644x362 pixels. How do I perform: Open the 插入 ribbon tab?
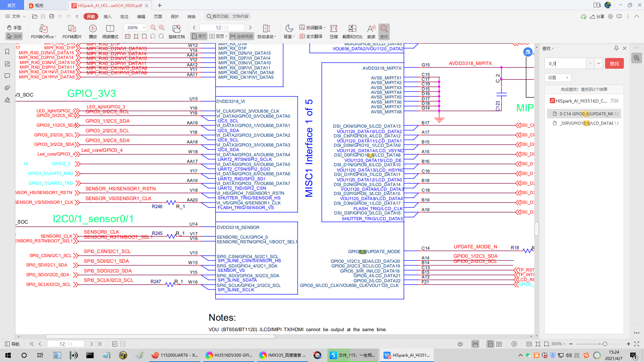pyautogui.click(x=107, y=16)
